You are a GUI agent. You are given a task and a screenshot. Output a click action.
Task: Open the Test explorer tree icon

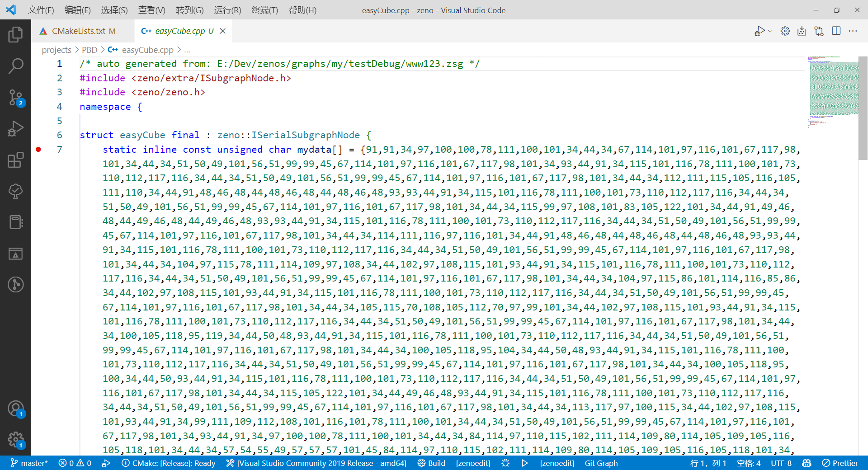(x=15, y=191)
